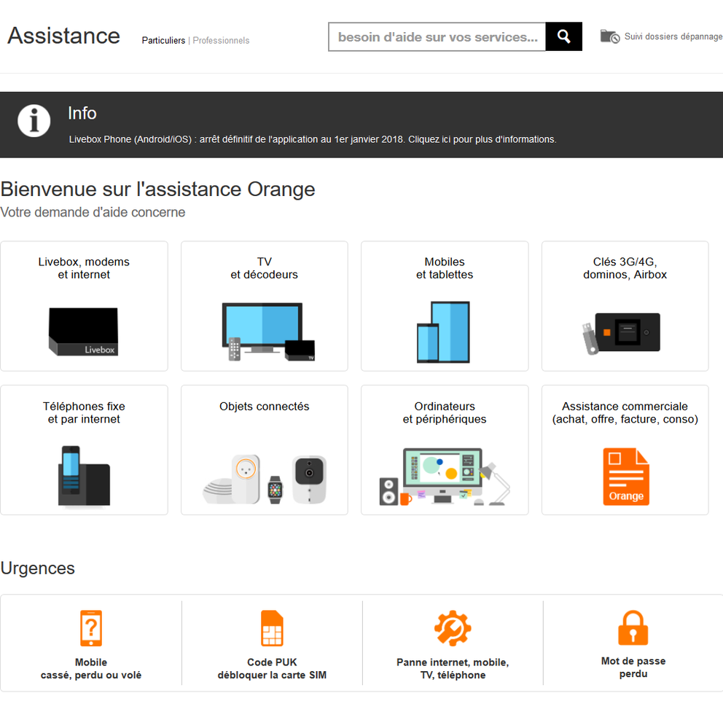Switch to the Professionnels tab
This screenshot has width=723, height=728.
(221, 41)
